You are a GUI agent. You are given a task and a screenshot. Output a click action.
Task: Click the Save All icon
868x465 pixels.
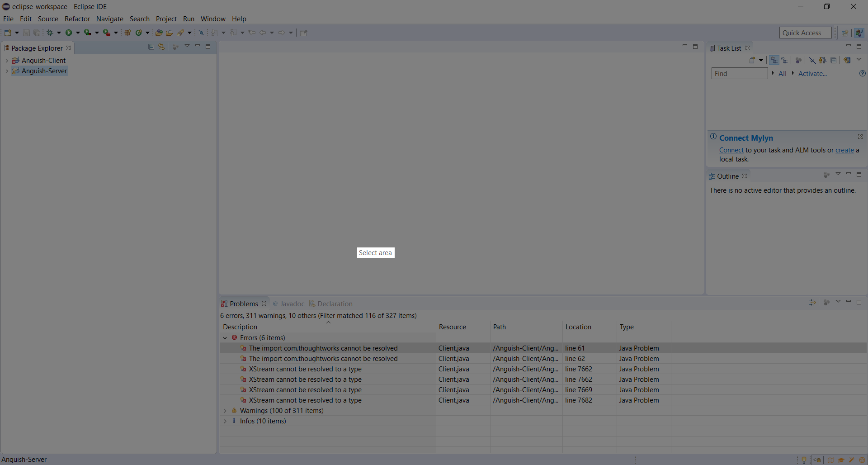coord(37,32)
